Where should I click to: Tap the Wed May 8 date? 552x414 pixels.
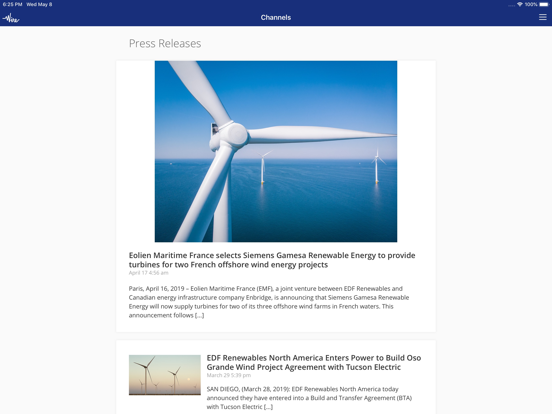39,4
